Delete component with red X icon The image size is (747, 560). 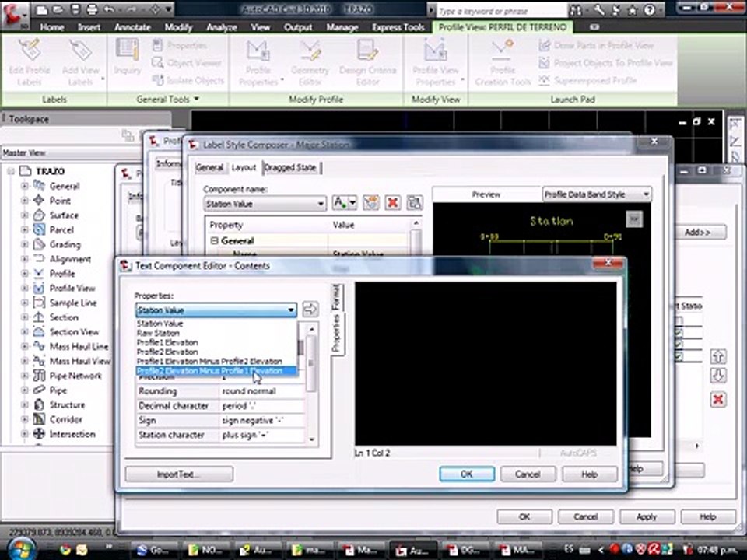(392, 203)
